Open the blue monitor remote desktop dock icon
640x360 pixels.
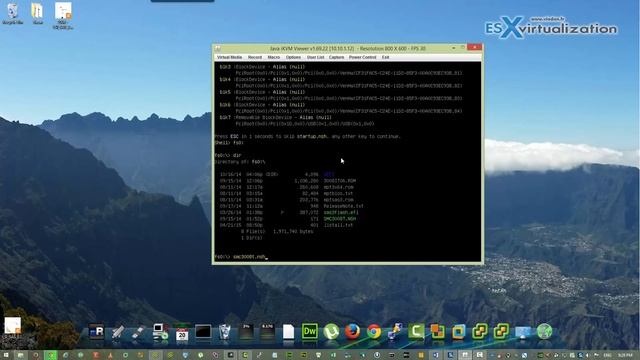522,331
